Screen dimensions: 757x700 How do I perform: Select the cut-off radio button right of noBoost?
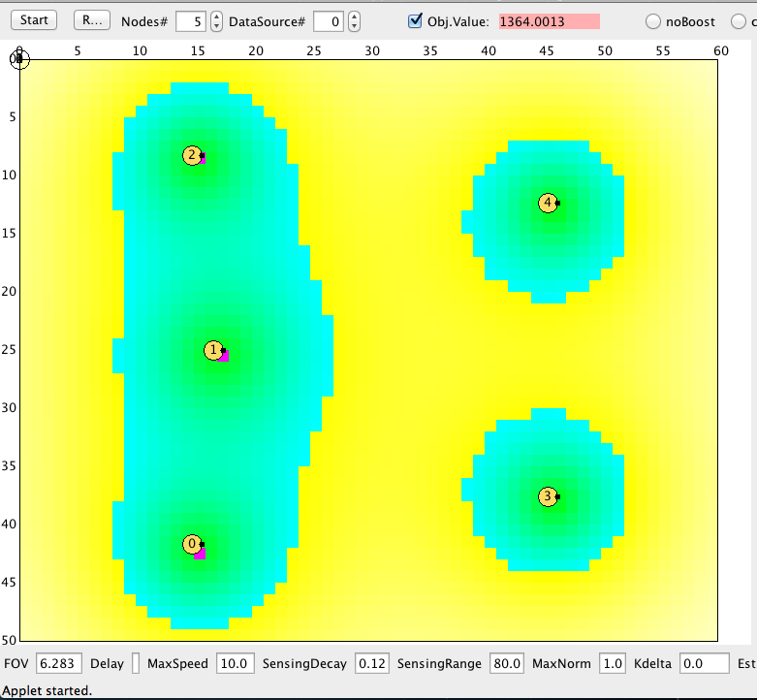click(x=740, y=21)
